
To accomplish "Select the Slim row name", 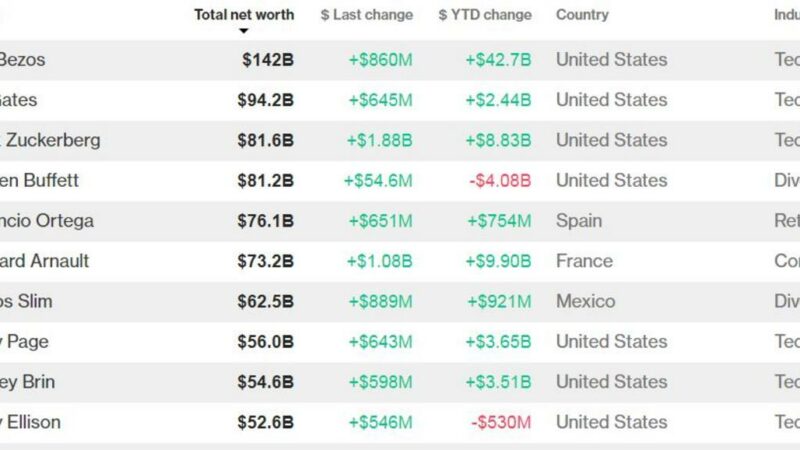I will [x=26, y=302].
